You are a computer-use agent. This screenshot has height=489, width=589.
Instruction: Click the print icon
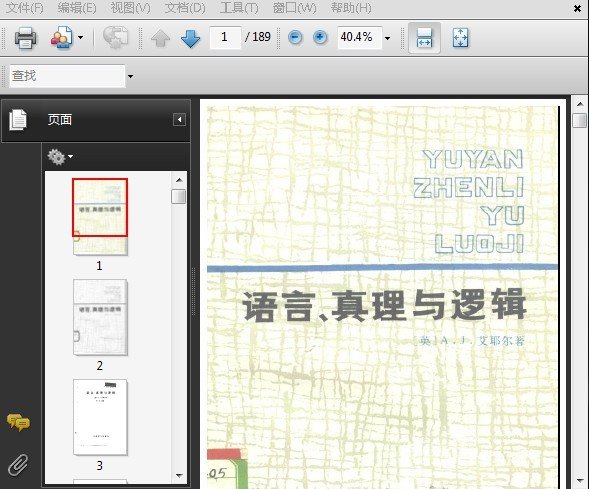(25, 38)
